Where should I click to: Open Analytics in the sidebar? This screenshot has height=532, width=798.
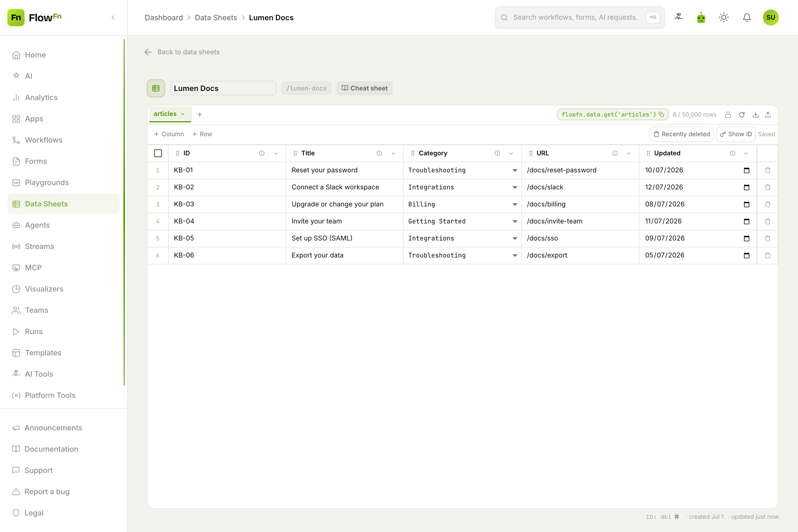(x=64, y=97)
